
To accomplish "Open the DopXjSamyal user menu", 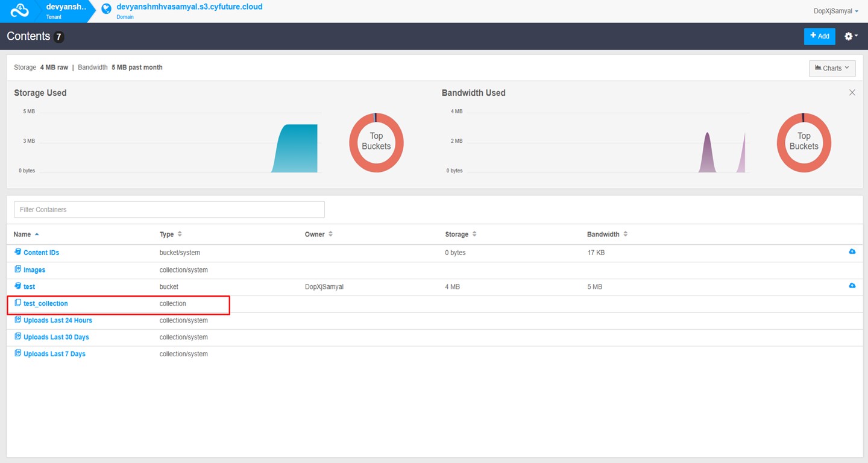I will pyautogui.click(x=835, y=11).
